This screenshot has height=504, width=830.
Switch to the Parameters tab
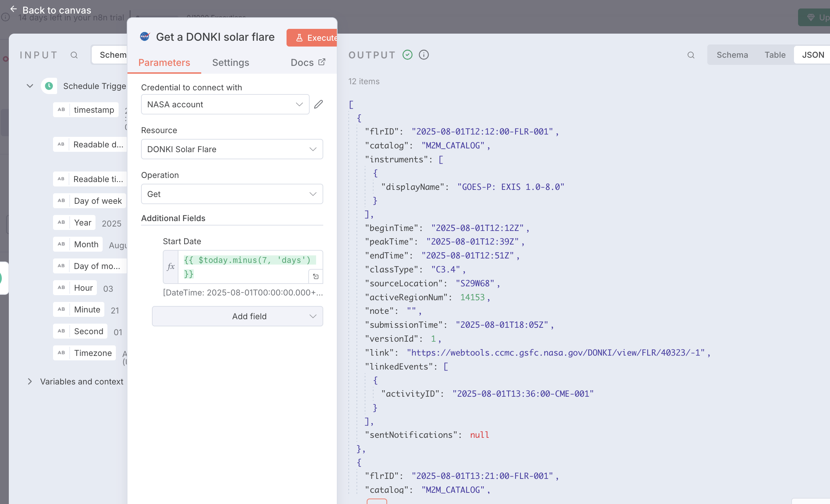[x=164, y=62]
